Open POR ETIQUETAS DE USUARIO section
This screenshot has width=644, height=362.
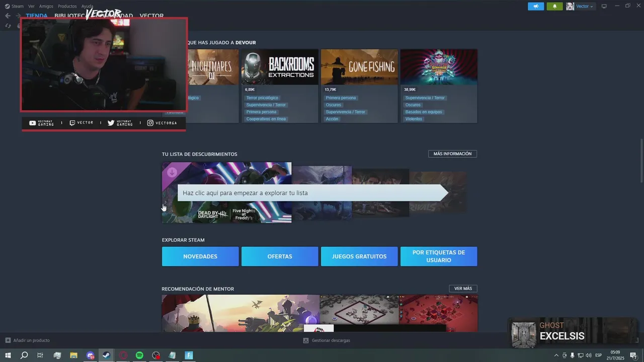tap(439, 256)
